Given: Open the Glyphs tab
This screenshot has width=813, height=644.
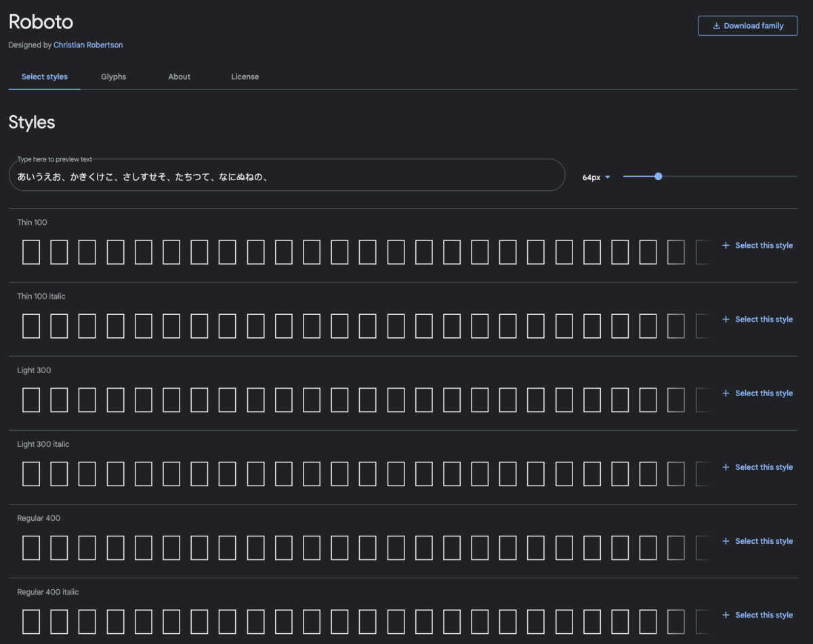Looking at the screenshot, I should pos(114,77).
